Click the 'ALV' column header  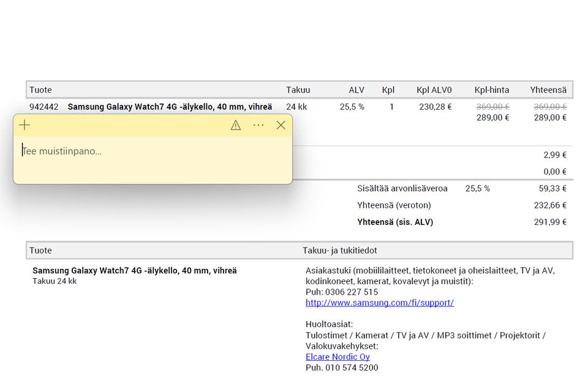click(x=356, y=90)
